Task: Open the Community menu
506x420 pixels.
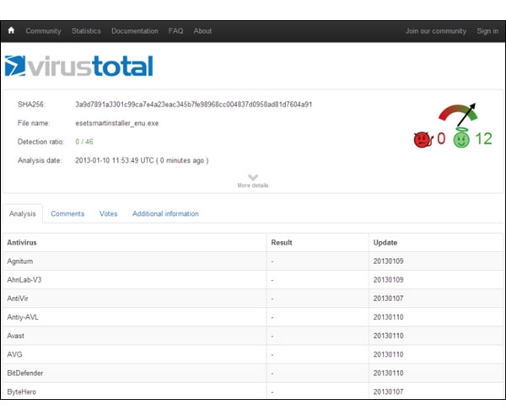Action: point(43,31)
